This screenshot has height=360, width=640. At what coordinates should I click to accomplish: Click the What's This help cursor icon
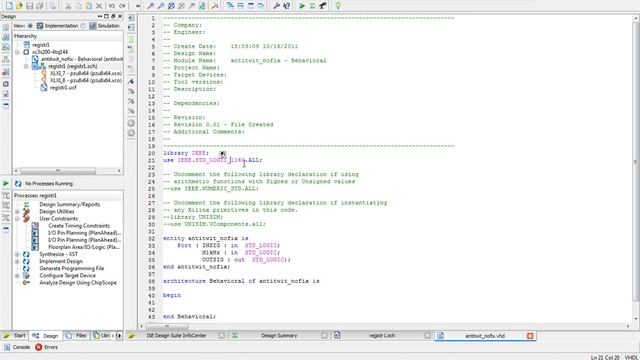287,6
